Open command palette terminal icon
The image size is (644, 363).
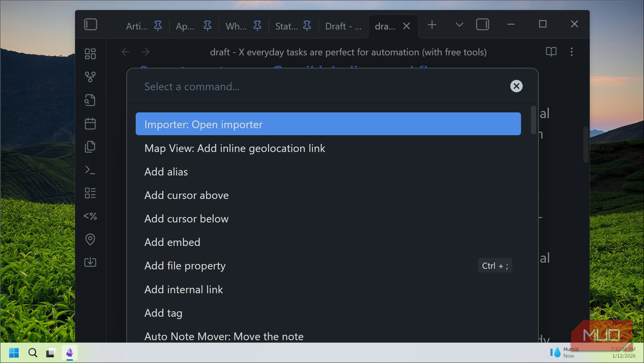(x=90, y=170)
